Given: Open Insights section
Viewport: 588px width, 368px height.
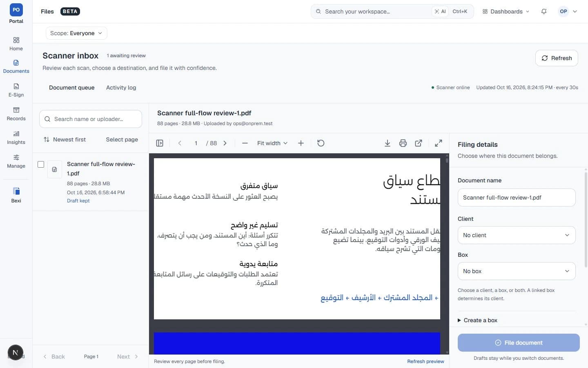Looking at the screenshot, I should [x=16, y=137].
